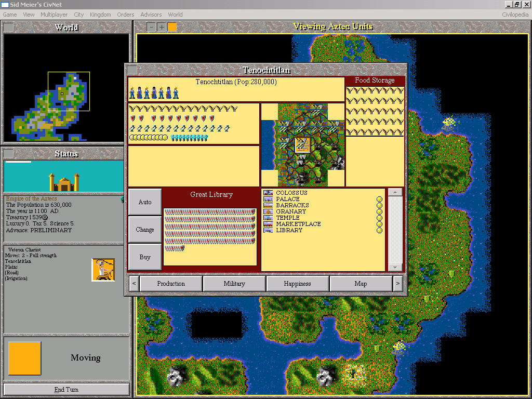Open Tenochtitlan window system menu box

coord(131,70)
